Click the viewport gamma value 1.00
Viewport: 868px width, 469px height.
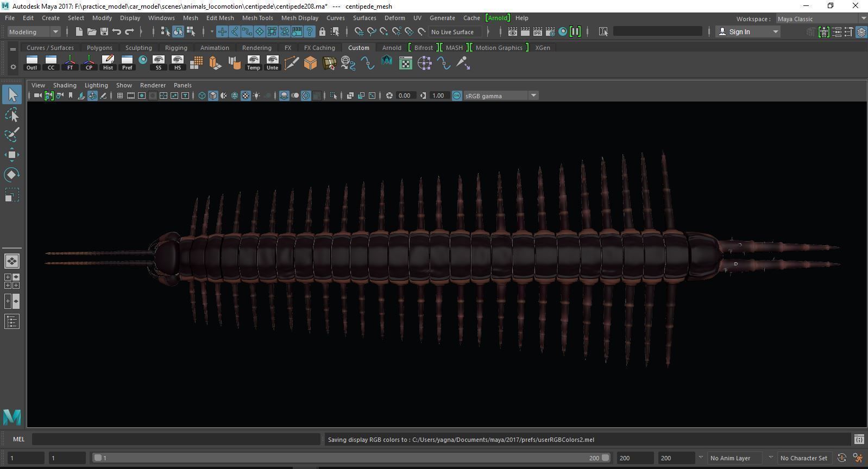click(438, 96)
